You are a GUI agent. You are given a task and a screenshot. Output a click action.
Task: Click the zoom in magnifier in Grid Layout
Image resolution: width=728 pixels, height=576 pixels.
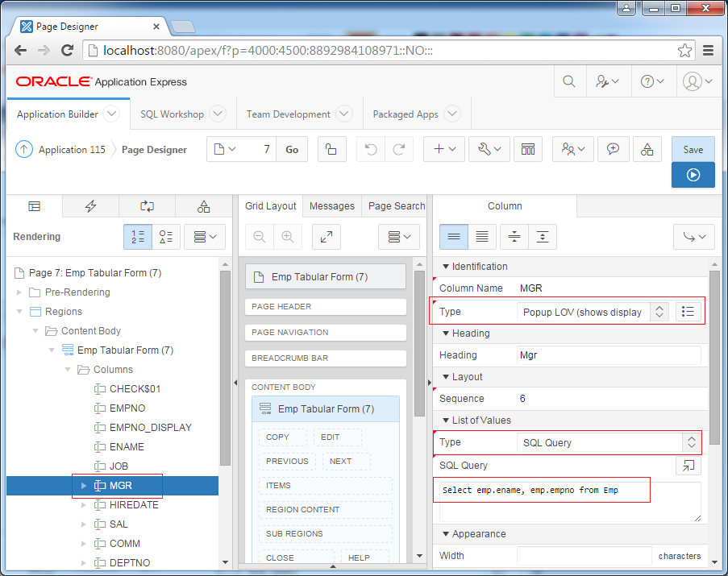tap(288, 237)
